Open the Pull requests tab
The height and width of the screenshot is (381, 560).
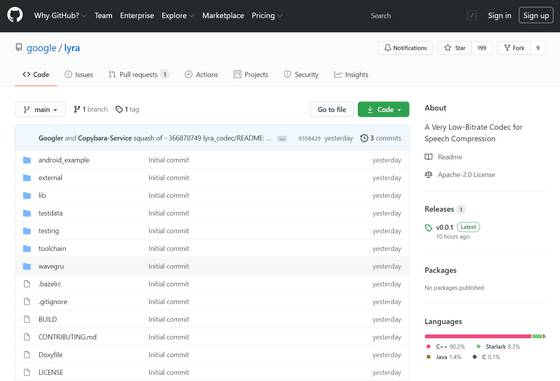(138, 75)
